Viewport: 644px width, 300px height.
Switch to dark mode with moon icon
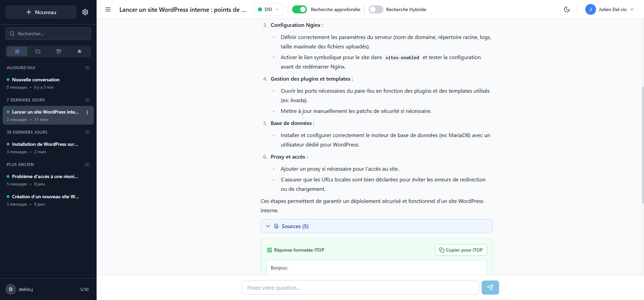pos(567,9)
